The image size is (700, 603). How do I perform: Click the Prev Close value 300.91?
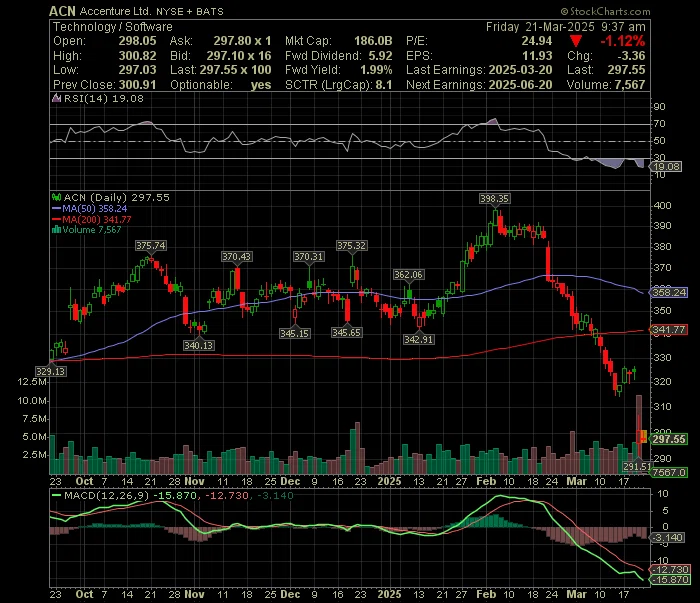click(x=138, y=85)
